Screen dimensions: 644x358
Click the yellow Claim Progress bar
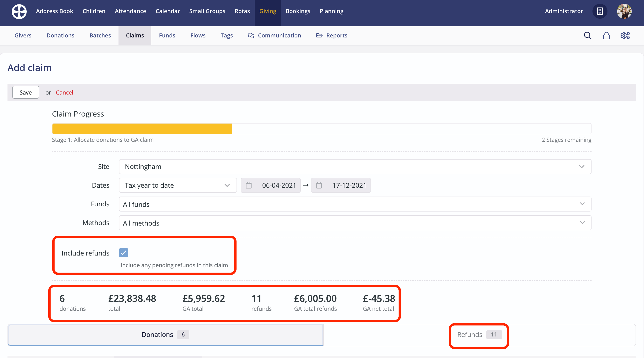click(142, 129)
